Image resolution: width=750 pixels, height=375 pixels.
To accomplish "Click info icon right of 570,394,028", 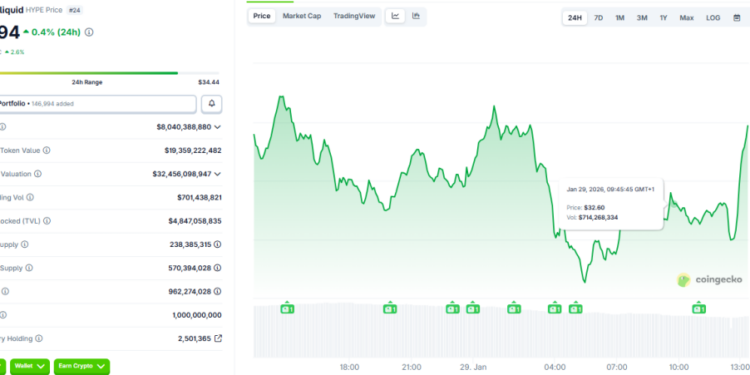I will point(217,268).
